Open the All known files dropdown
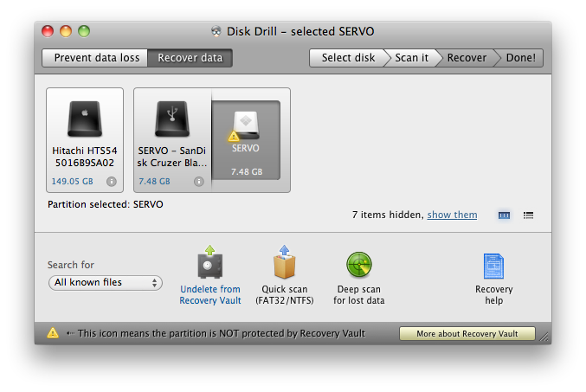The width and height of the screenshot is (586, 392). [x=106, y=282]
